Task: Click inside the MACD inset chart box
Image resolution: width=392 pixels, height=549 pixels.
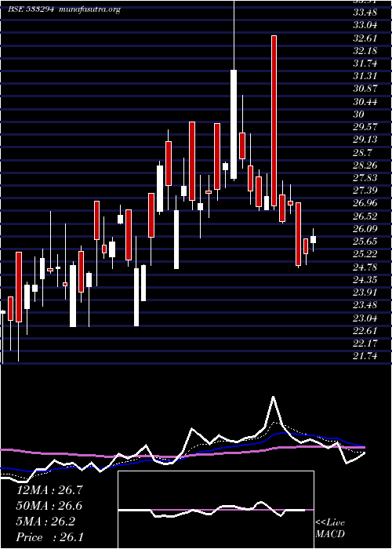Action: point(216,510)
